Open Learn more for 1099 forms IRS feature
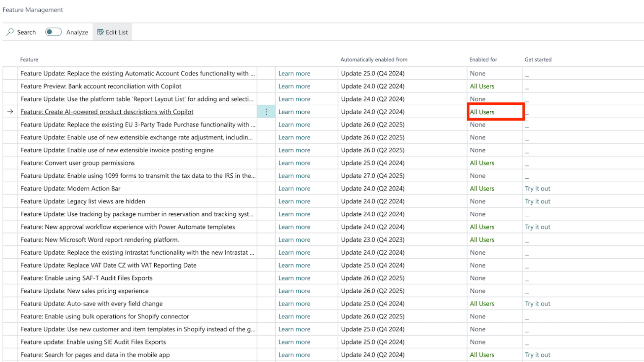644x362 pixels. tap(294, 176)
